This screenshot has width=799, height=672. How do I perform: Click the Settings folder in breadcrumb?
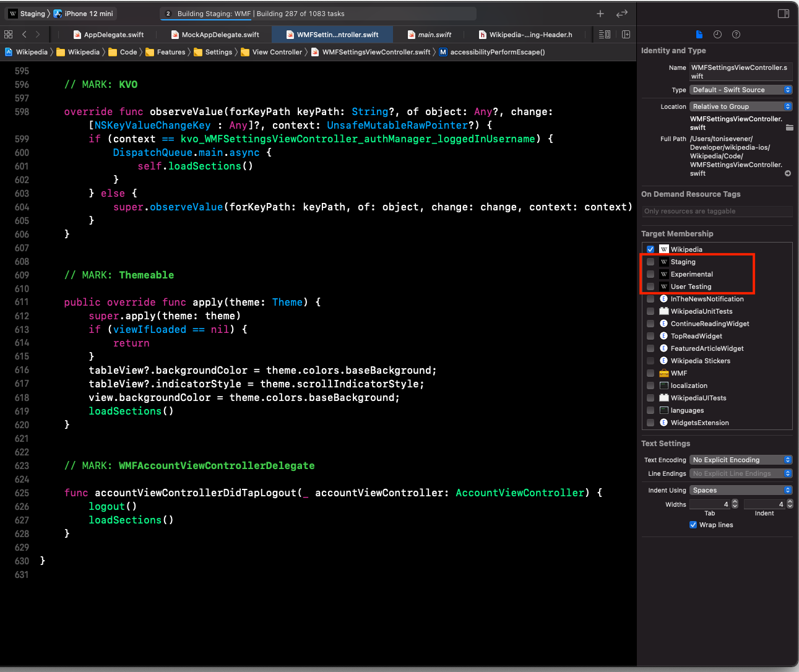(x=214, y=52)
